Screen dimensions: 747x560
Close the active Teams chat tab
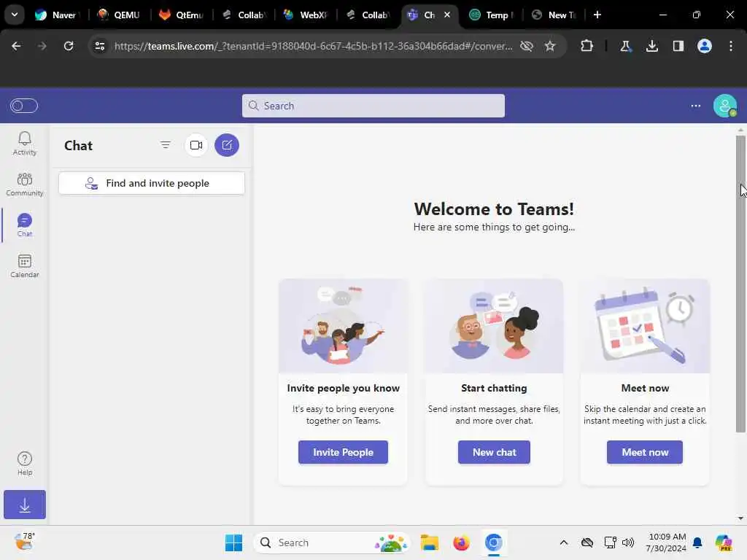(x=447, y=15)
